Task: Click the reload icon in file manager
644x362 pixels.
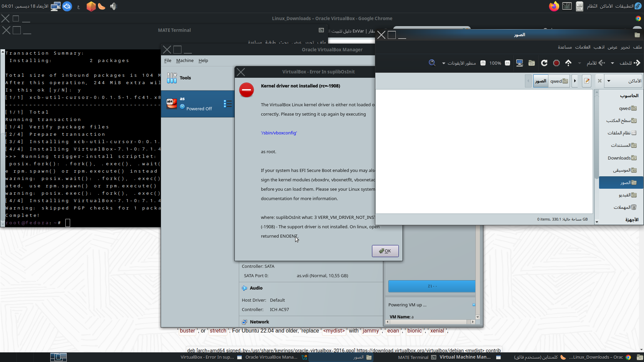Action: (544, 63)
